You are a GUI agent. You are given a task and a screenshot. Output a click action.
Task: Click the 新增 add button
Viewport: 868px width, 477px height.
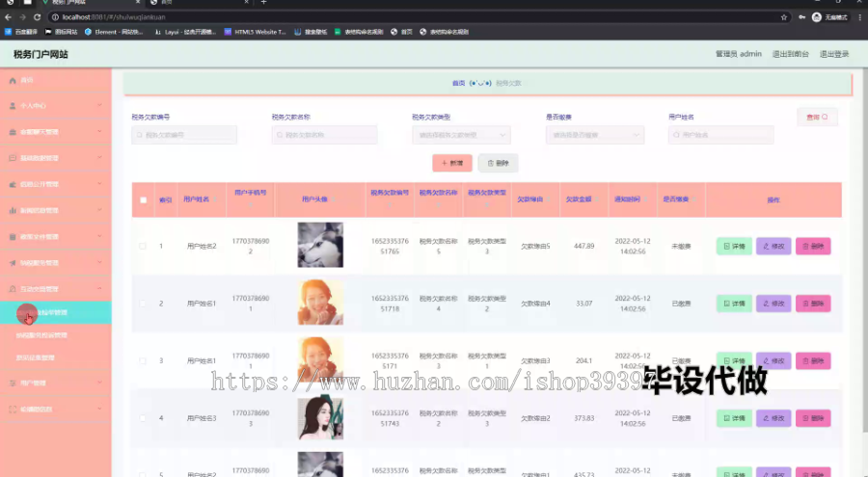(452, 163)
